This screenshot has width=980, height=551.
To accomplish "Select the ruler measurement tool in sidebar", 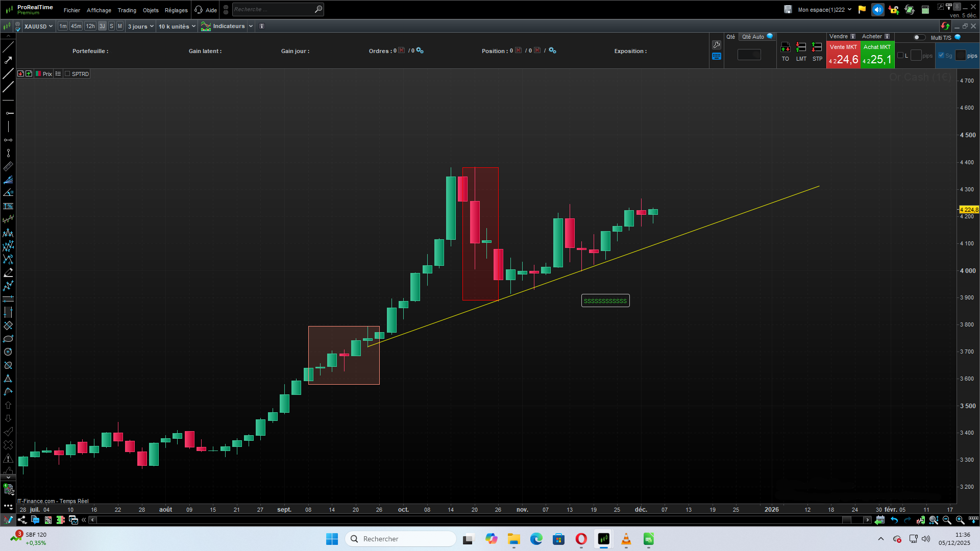I will [x=8, y=167].
